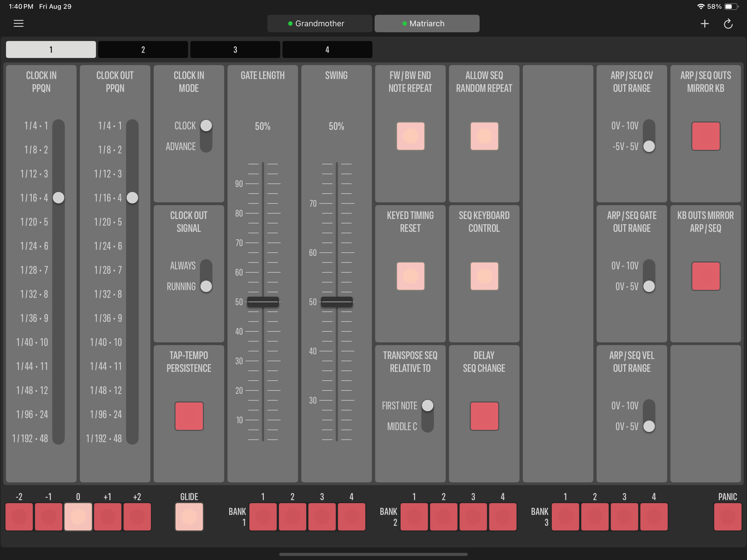Click the Gate Length fader handle
This screenshot has height=560, width=747.
pyautogui.click(x=263, y=302)
